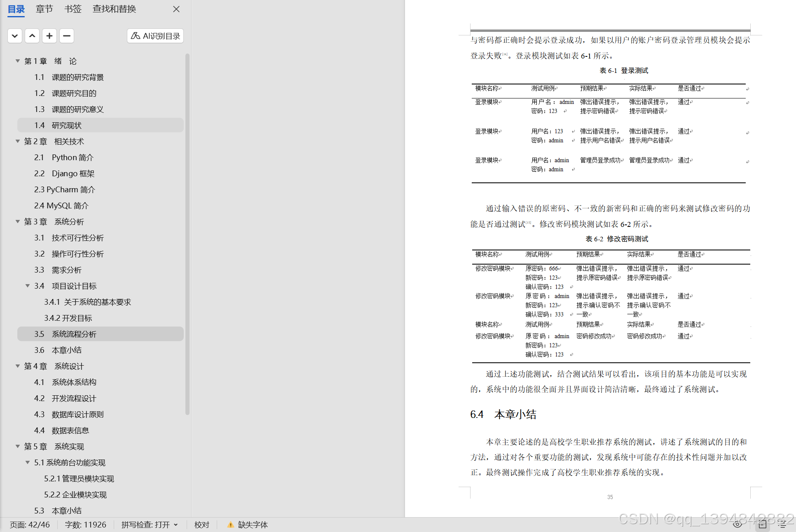Collapse the 第1章 绪论 tree node
The image size is (796, 532).
tap(18, 61)
